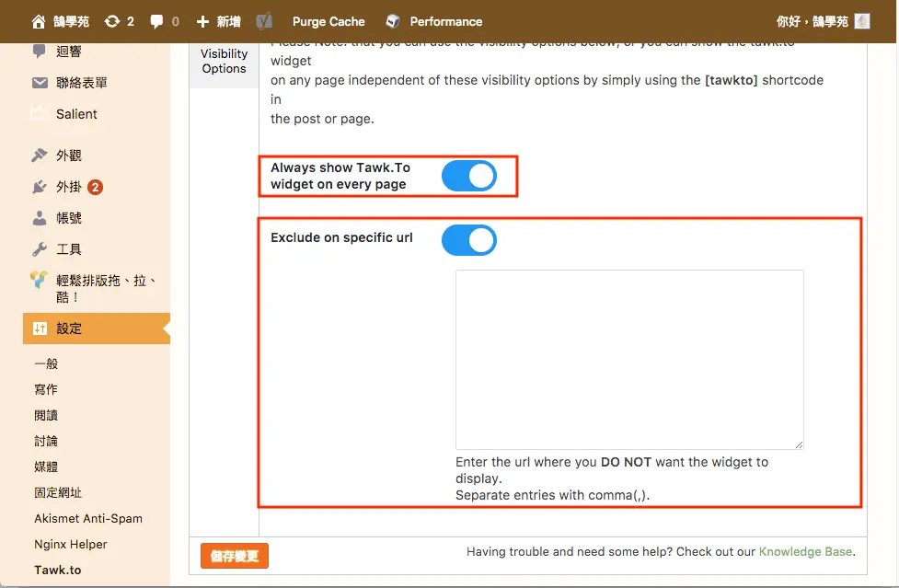
Task: Open the 聯絡表單 contact form menu label
Action: click(x=81, y=83)
